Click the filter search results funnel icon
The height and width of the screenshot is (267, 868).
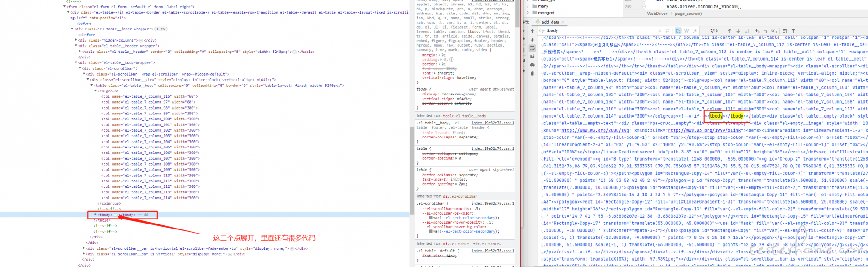click(793, 31)
